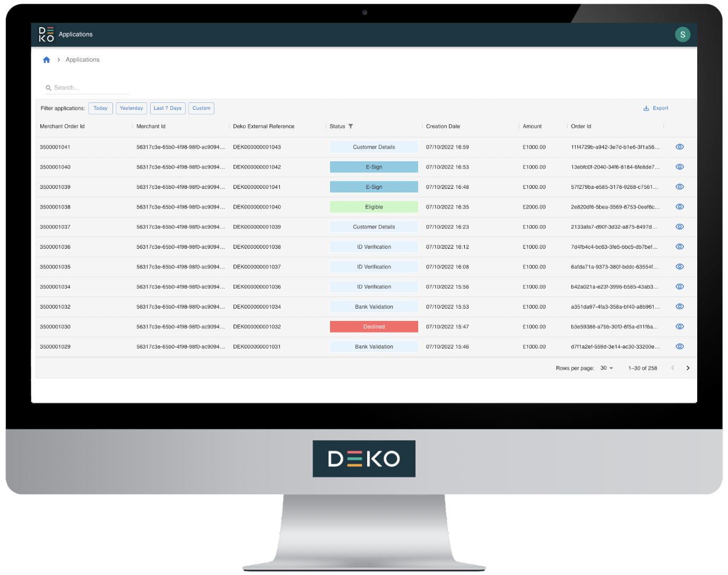Sort by Deko External Reference column
The height and width of the screenshot is (575, 728).
264,127
